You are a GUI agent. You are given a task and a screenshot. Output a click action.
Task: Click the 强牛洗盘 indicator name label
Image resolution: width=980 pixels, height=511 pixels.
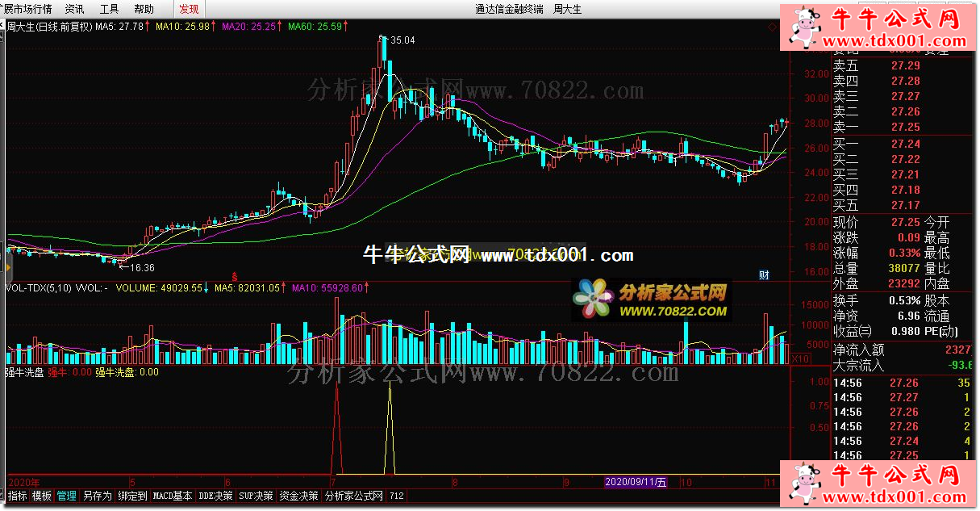click(25, 372)
